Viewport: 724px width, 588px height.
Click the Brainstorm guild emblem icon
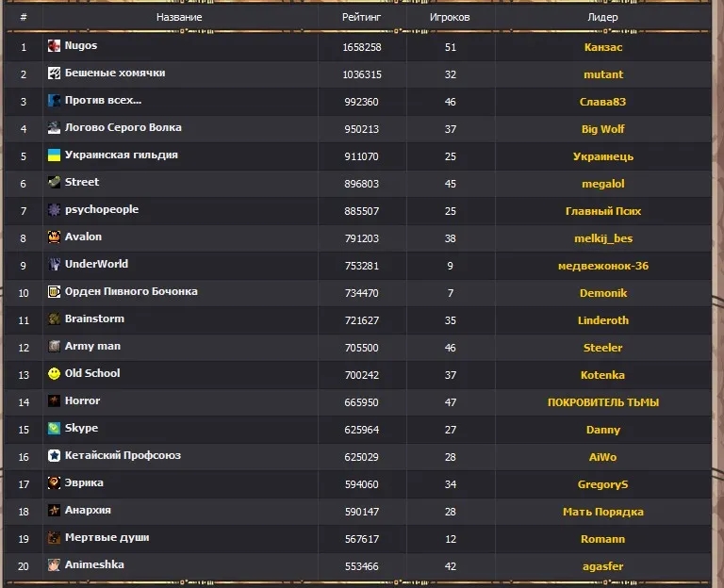pyautogui.click(x=54, y=318)
